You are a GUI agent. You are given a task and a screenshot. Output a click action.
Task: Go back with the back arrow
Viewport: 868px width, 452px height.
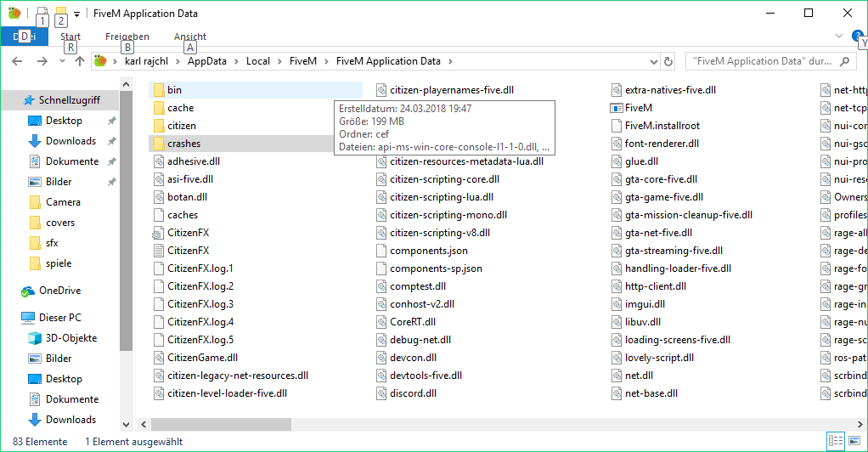(17, 61)
